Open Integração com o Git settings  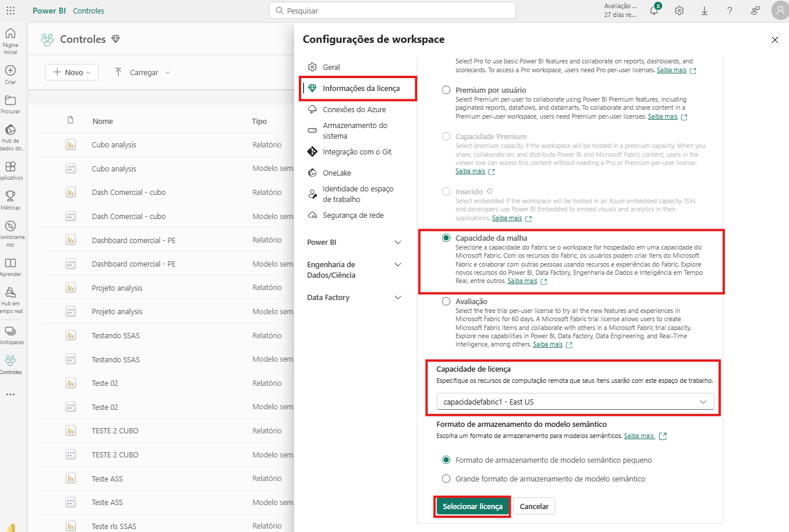356,152
